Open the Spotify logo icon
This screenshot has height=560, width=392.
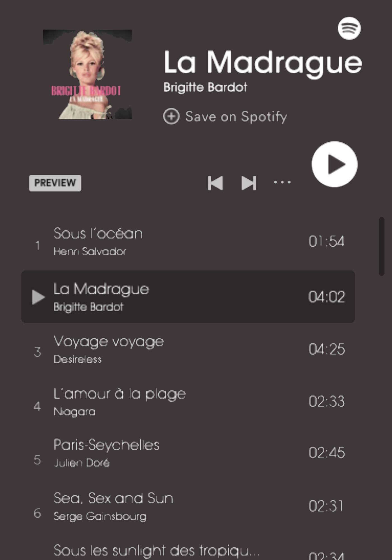pyautogui.click(x=349, y=28)
